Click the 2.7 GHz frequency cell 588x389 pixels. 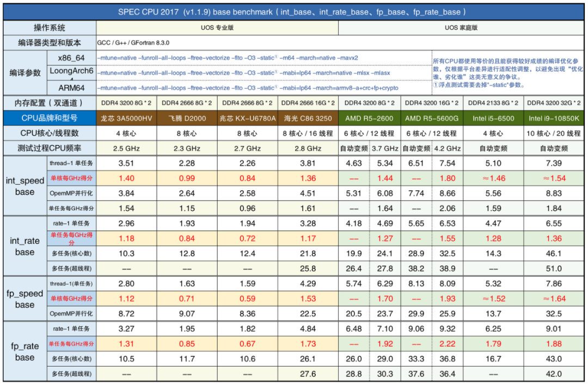coord(248,148)
